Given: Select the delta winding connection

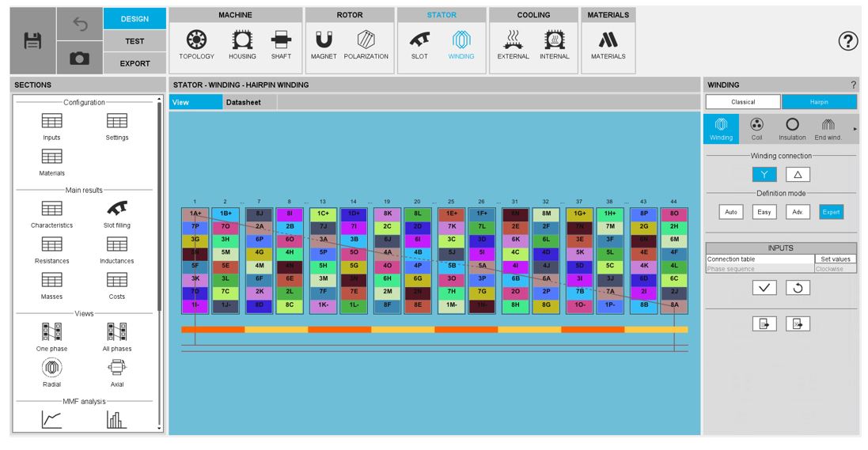Looking at the screenshot, I should point(798,175).
